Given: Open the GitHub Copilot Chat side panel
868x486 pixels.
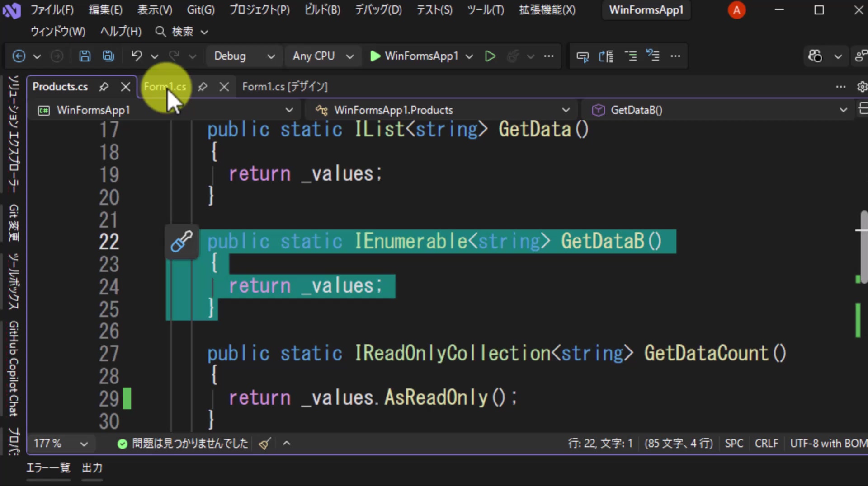Looking at the screenshot, I should 14,369.
